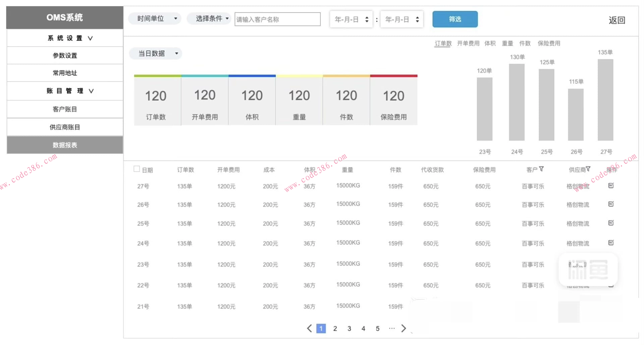Click the 筛选 button
This screenshot has height=345, width=644.
[455, 19]
